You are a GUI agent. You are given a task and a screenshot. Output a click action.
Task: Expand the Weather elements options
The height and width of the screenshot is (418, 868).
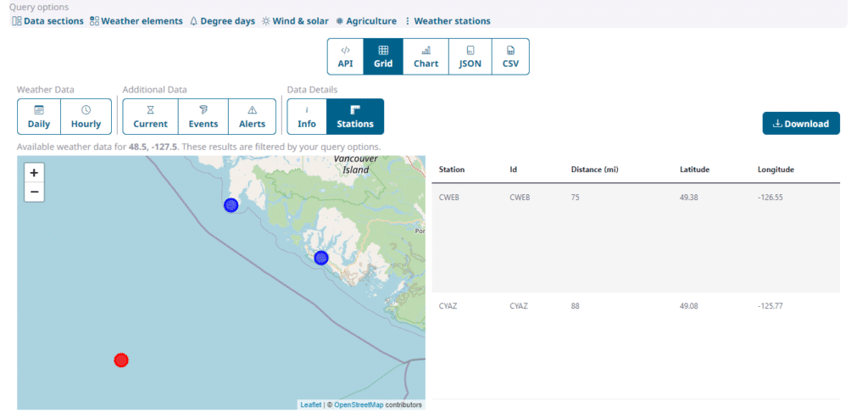tap(136, 21)
